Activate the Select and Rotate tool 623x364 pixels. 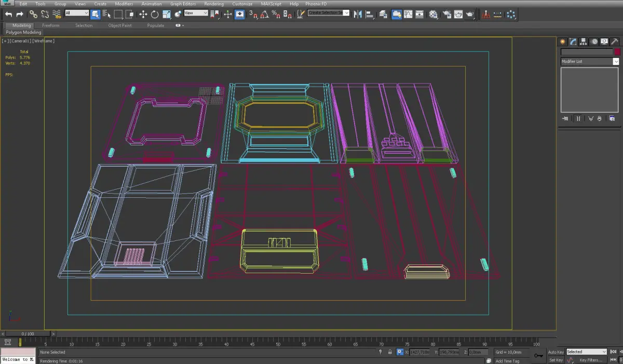[x=155, y=15]
